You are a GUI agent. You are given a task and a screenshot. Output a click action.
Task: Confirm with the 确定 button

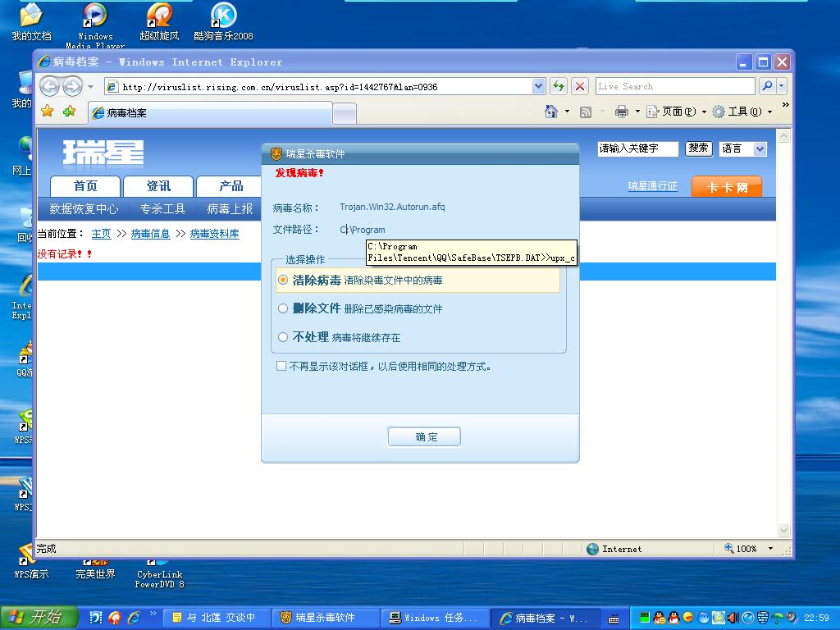tap(424, 436)
